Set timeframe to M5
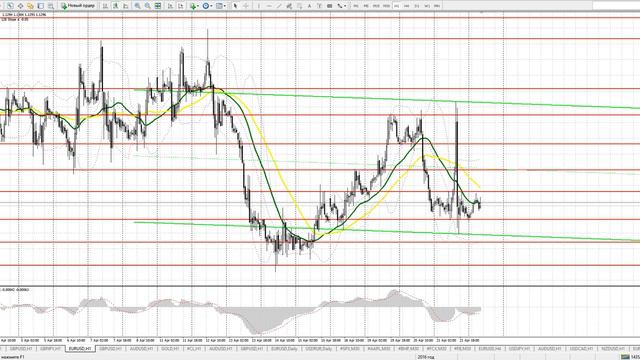The width and height of the screenshot is (640, 360). [366, 6]
